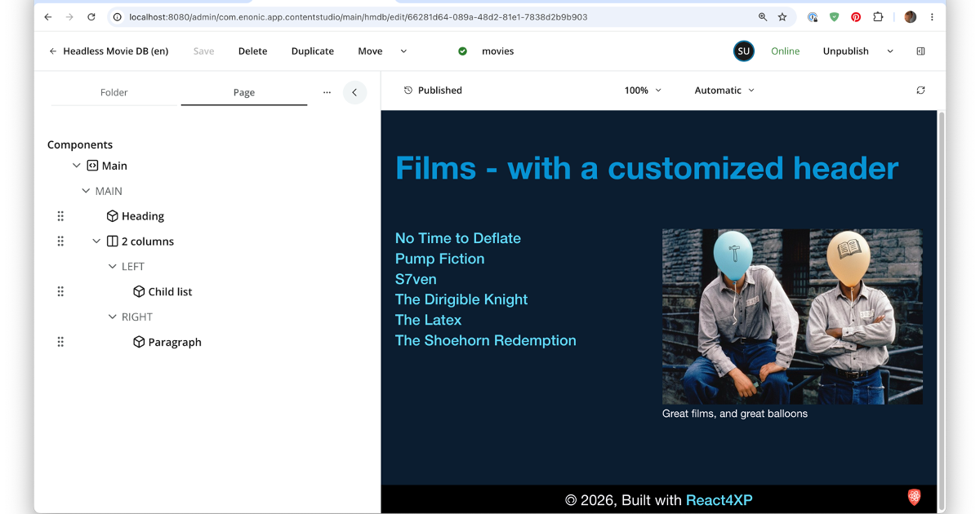Click the zoom magnifier in address bar

coord(763,17)
